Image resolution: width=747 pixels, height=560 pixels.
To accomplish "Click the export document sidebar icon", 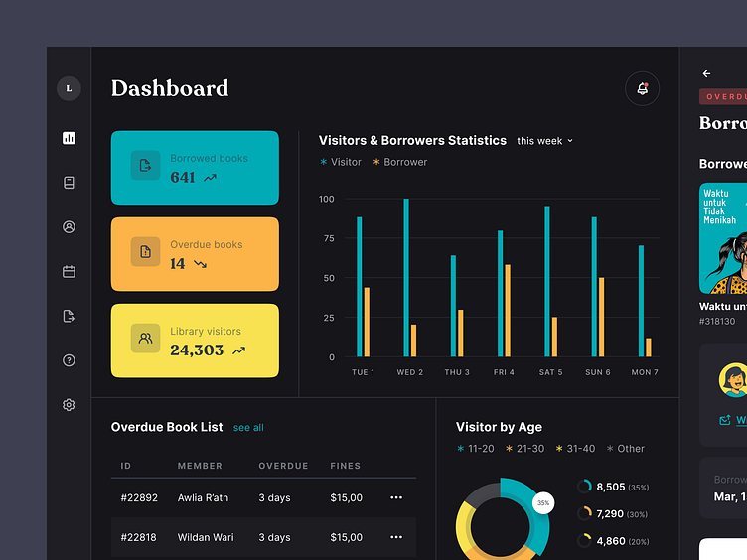I will (x=69, y=316).
